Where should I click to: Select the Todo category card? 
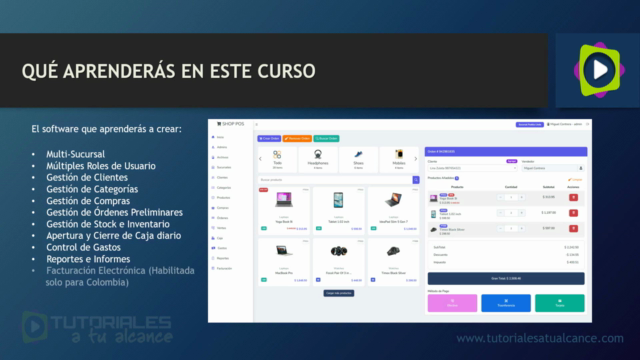click(x=277, y=160)
